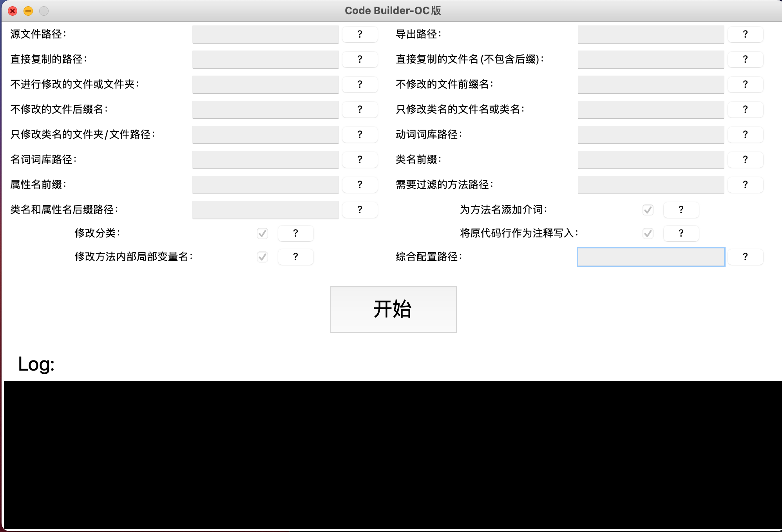Show help for 为方法名添加介词
The image size is (782, 532).
point(681,210)
